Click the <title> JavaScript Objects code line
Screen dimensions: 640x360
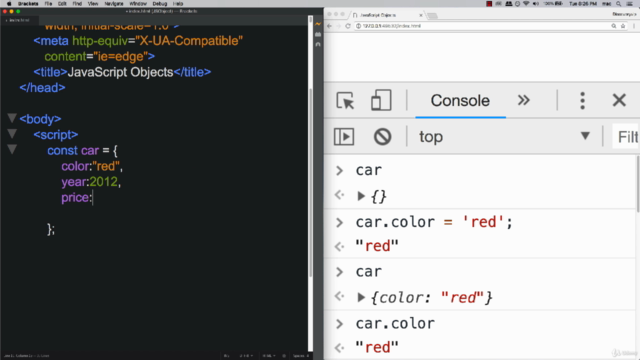coord(122,72)
